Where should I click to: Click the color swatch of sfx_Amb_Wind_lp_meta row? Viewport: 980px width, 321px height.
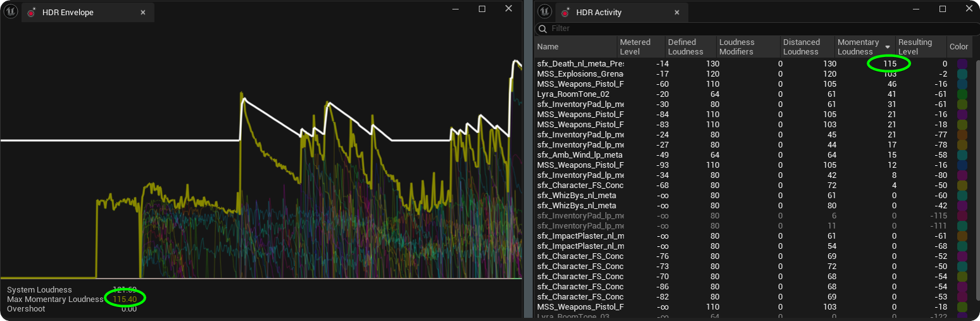coord(962,155)
